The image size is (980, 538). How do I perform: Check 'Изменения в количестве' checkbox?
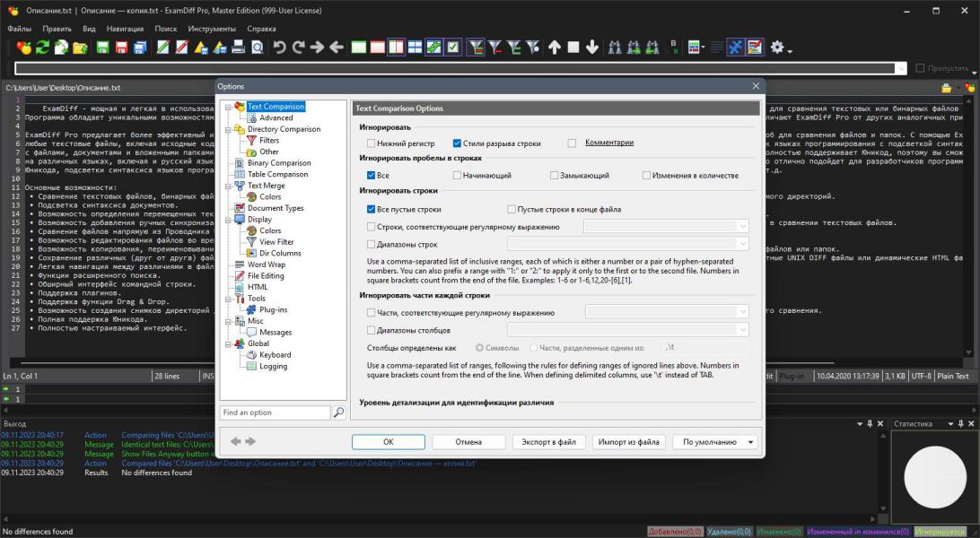(x=646, y=176)
